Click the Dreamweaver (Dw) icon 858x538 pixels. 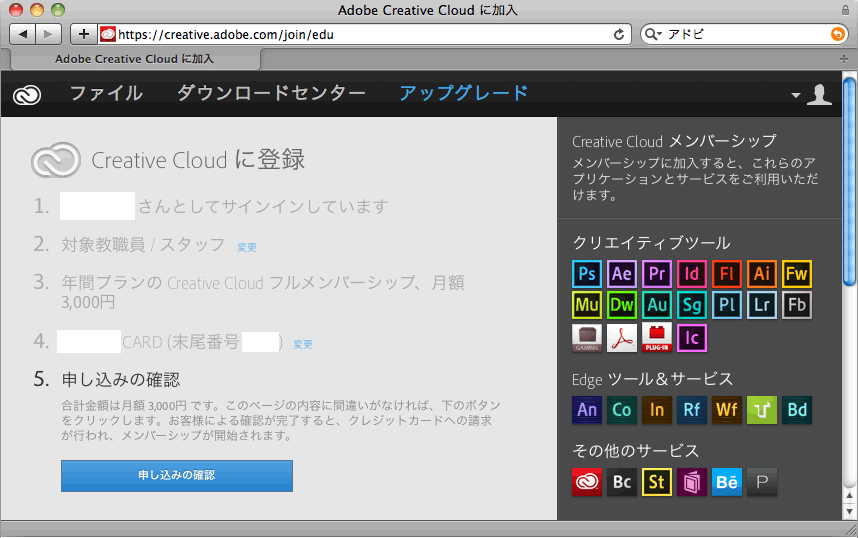[x=622, y=305]
